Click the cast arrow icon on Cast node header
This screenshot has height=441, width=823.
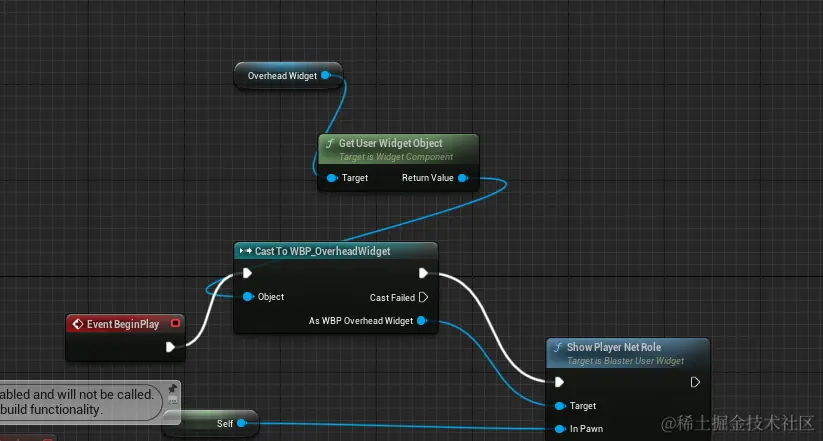click(245, 251)
